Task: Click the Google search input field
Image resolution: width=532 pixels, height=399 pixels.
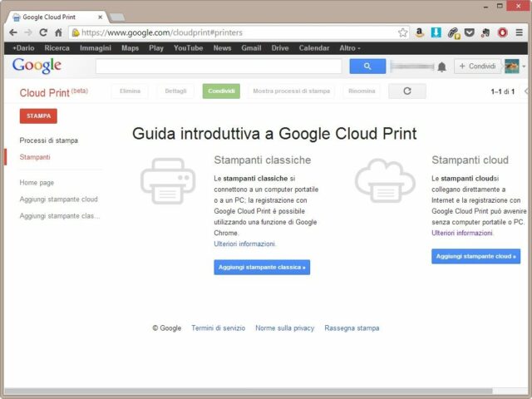Action: tap(219, 66)
